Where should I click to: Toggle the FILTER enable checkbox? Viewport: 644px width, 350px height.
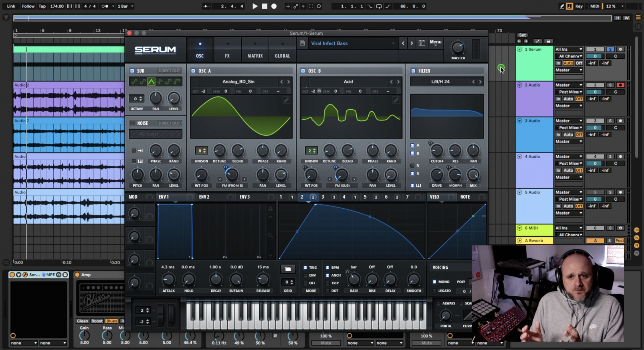413,71
